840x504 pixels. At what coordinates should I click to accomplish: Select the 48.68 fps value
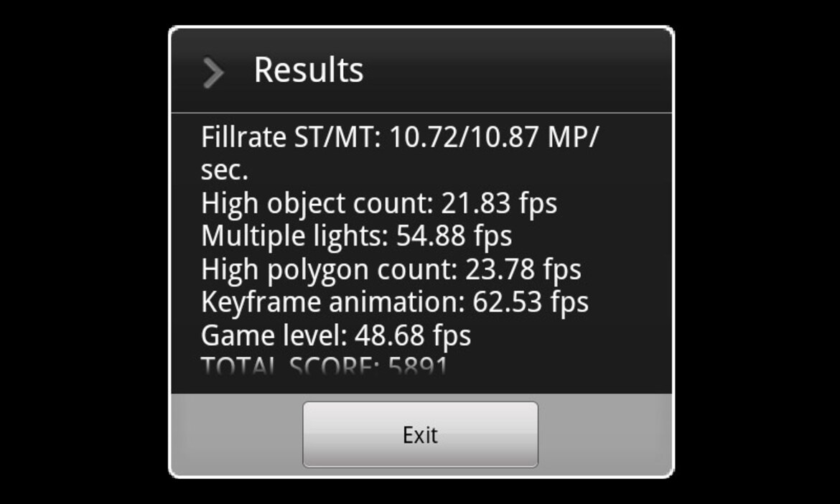[x=413, y=336]
